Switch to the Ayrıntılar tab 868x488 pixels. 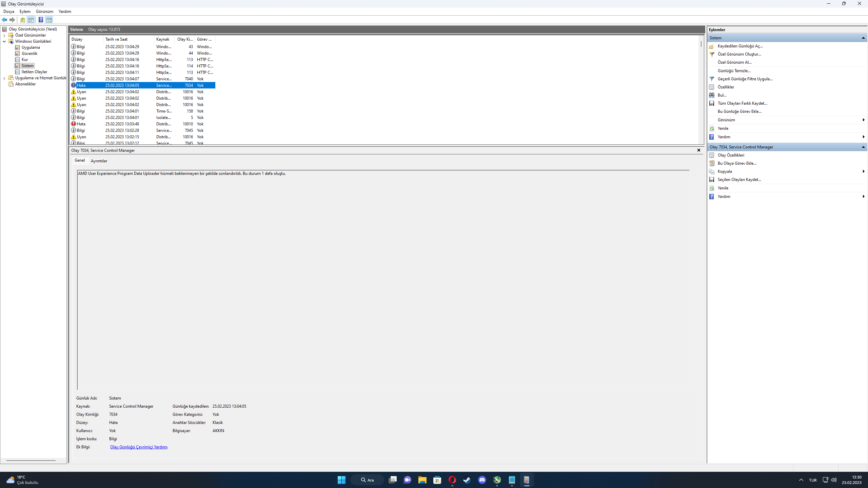(99, 161)
